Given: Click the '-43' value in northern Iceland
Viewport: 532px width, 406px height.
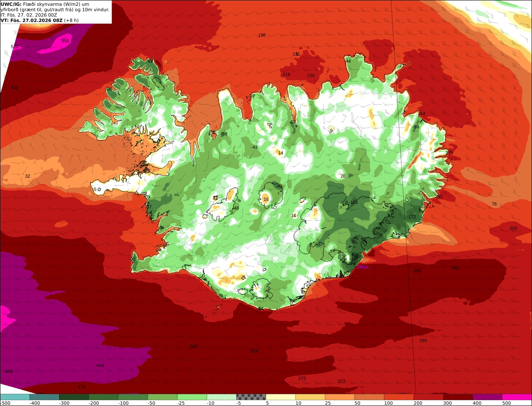Looking at the screenshot, I should click(x=254, y=147).
